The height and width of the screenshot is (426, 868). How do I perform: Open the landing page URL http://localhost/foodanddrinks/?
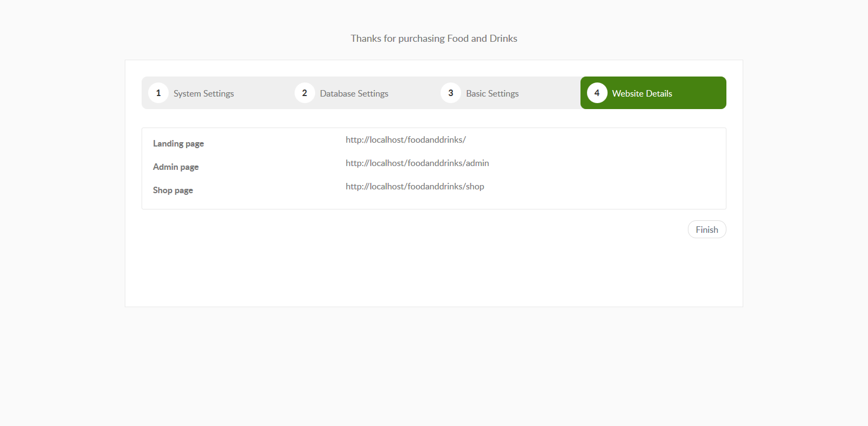(406, 140)
